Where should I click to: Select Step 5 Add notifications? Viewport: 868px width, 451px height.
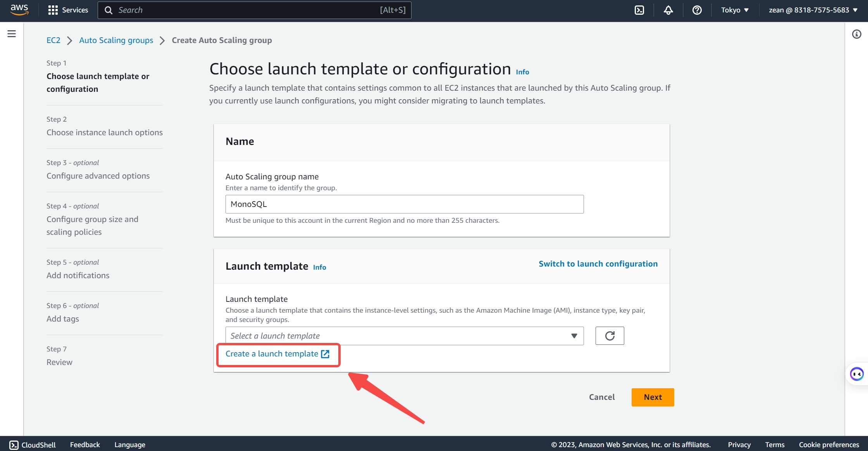click(x=78, y=275)
